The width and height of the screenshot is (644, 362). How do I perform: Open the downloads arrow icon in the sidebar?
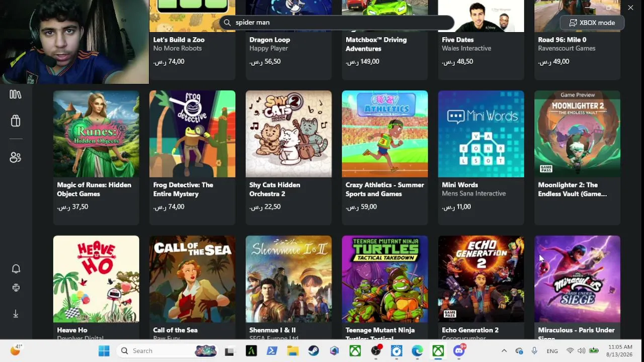(x=16, y=314)
